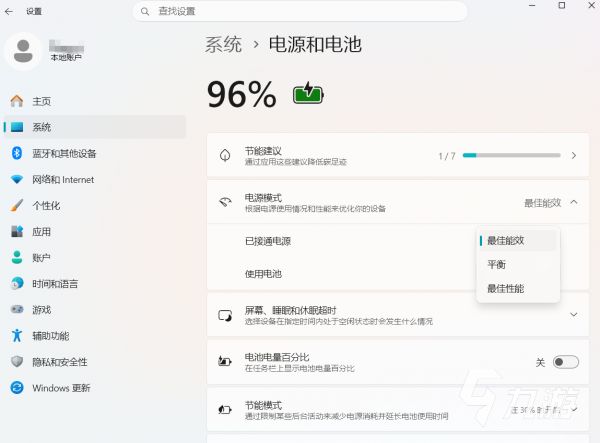Image resolution: width=600 pixels, height=443 pixels.
Task: Click the 隐私和安全性 shield icon
Action: [x=17, y=362]
